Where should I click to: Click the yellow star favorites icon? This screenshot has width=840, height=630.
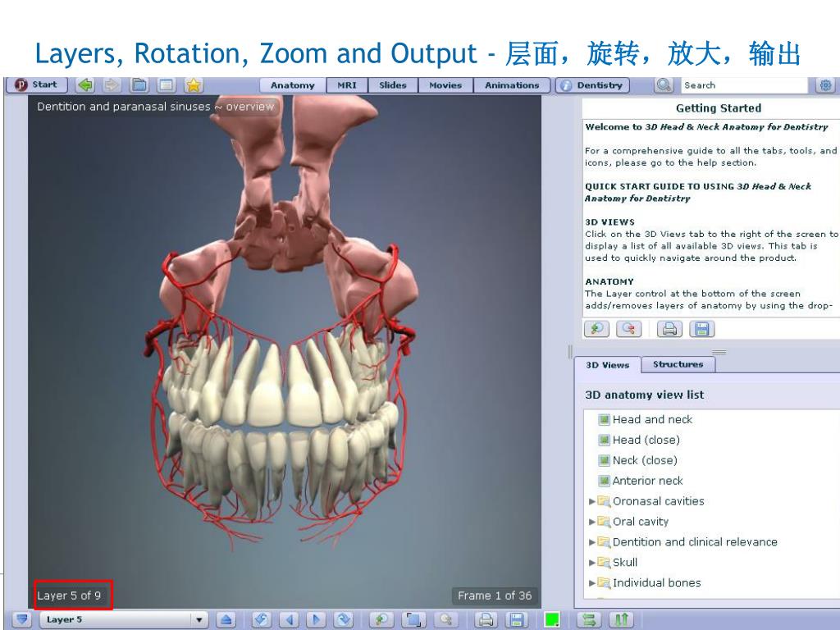tap(193, 84)
